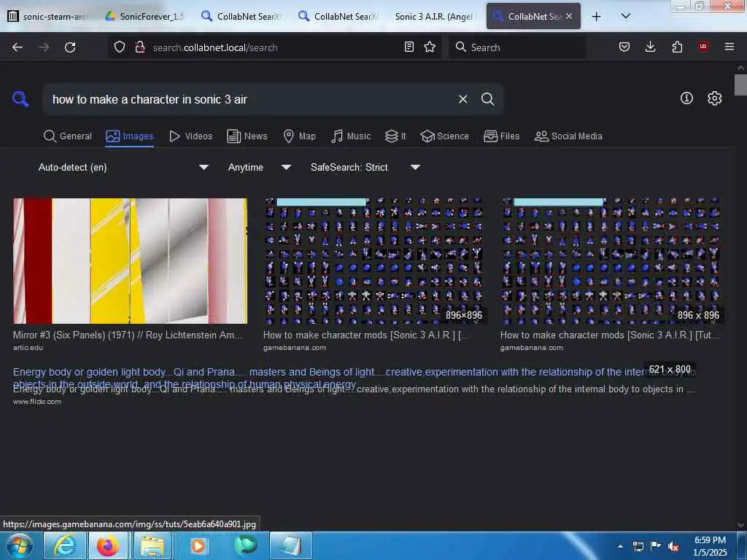
Task: Expand the Auto-detect language dropdown
Action: click(123, 167)
